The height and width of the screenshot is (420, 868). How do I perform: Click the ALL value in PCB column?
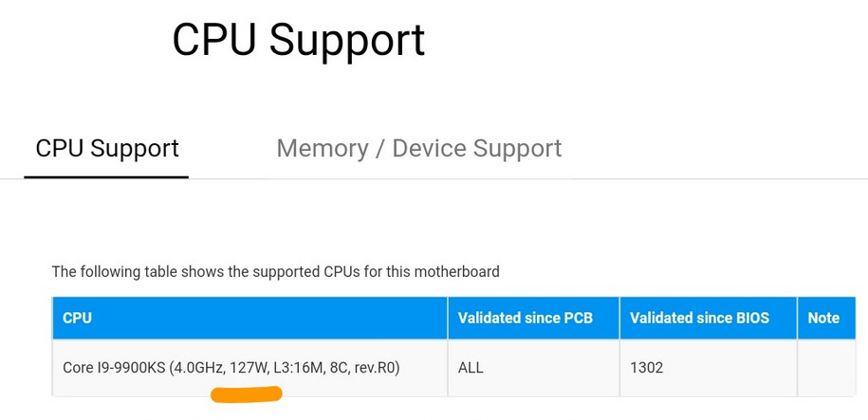[471, 367]
